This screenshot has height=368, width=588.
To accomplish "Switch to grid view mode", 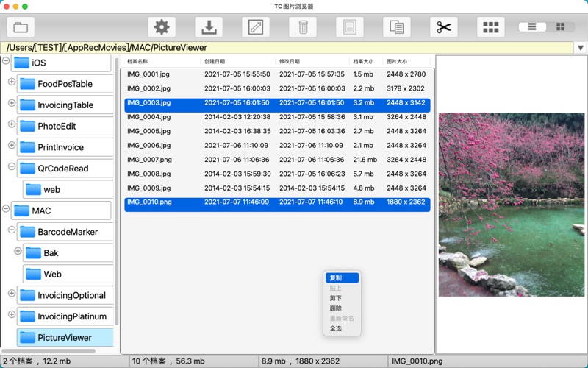I will (561, 27).
